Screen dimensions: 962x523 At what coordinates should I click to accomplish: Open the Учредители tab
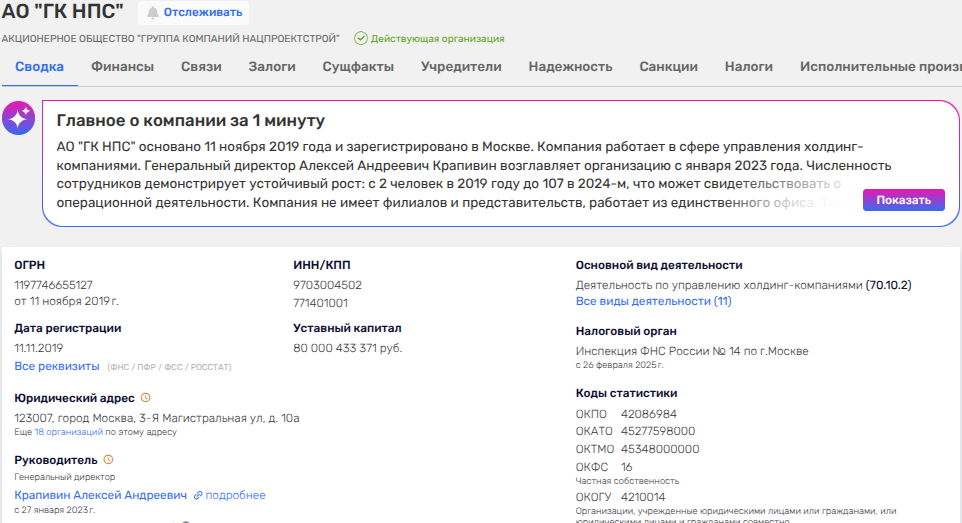(x=461, y=67)
